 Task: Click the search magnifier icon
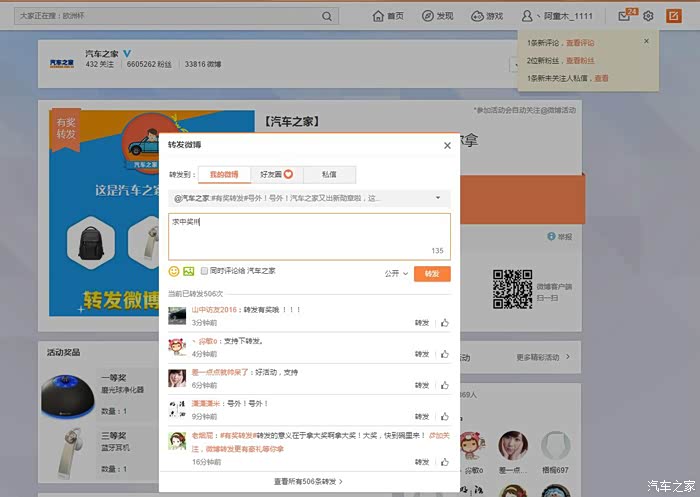pos(328,16)
